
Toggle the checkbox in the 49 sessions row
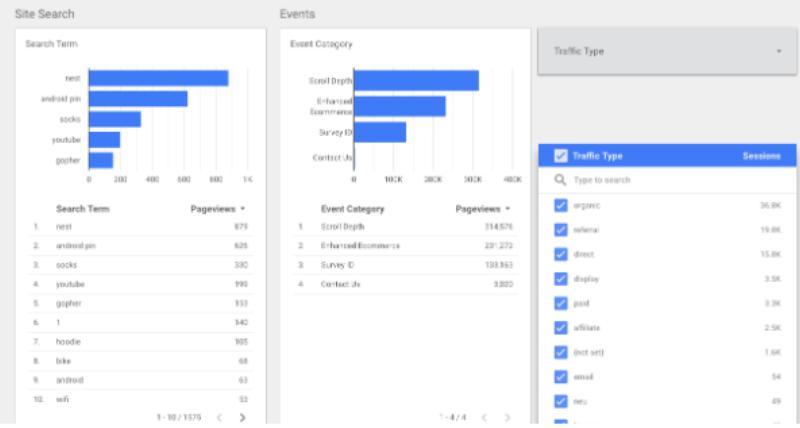pyautogui.click(x=560, y=401)
